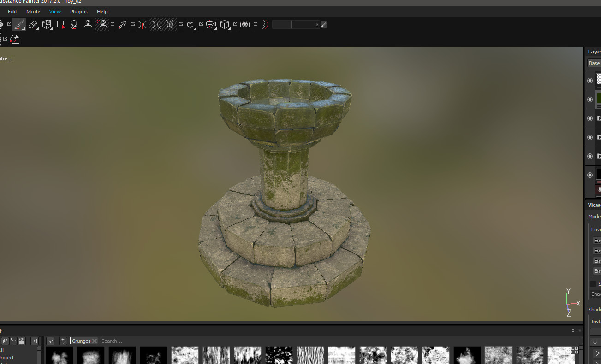Select Project in the shelf sidebar

[x=7, y=358]
